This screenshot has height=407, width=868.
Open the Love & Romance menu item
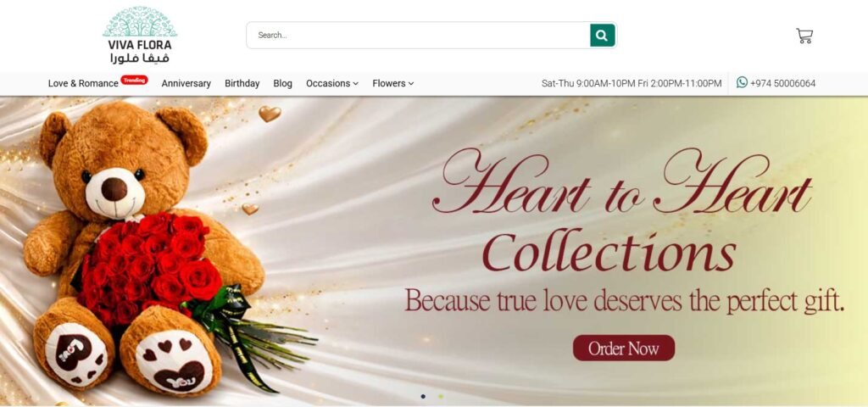point(83,84)
